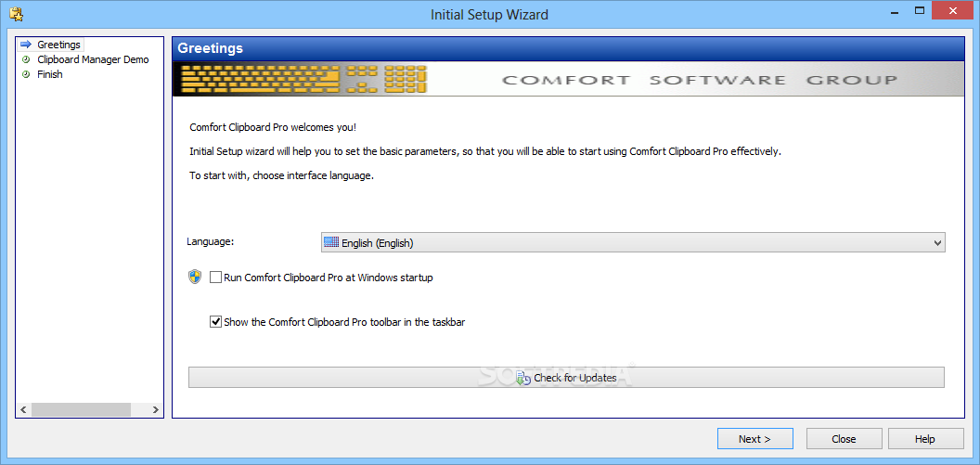
Task: Click the clock icon beside Clipboard Manager Demo
Action: pos(26,60)
